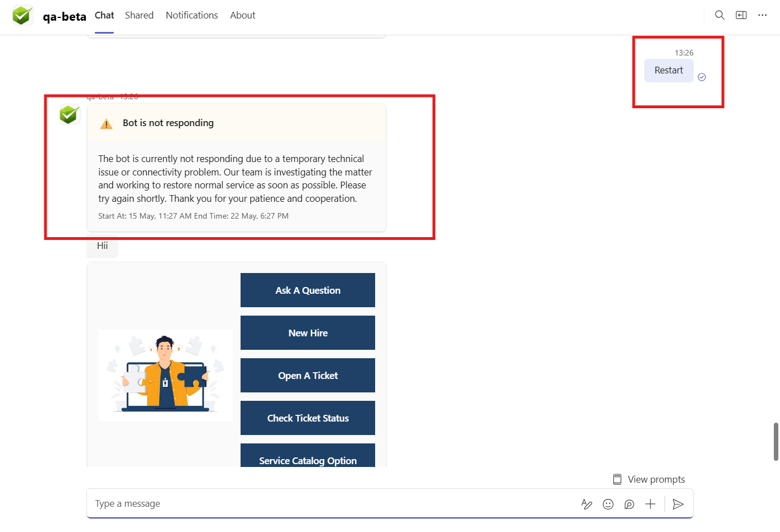Go to the About tab

click(242, 15)
